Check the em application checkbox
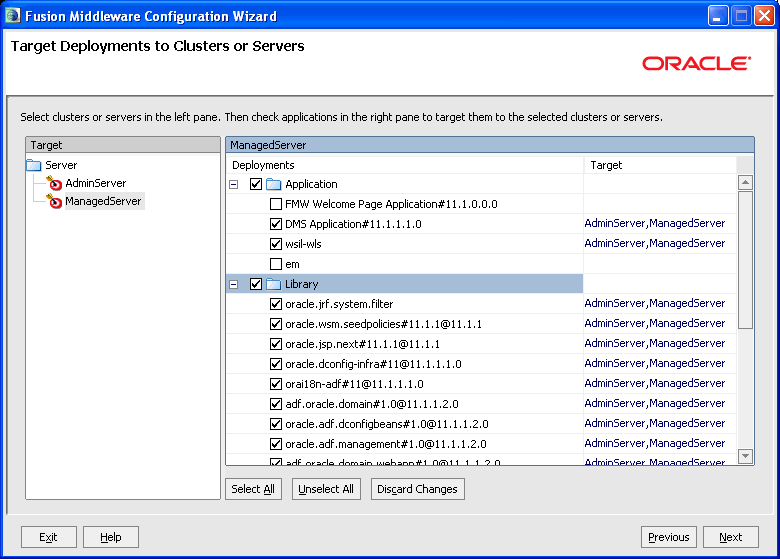The image size is (780, 559). pyautogui.click(x=276, y=264)
